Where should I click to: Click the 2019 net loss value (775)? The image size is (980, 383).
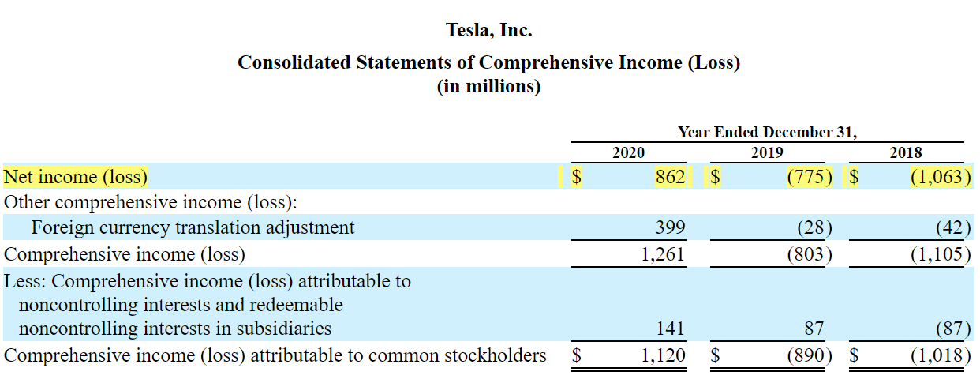click(x=810, y=176)
